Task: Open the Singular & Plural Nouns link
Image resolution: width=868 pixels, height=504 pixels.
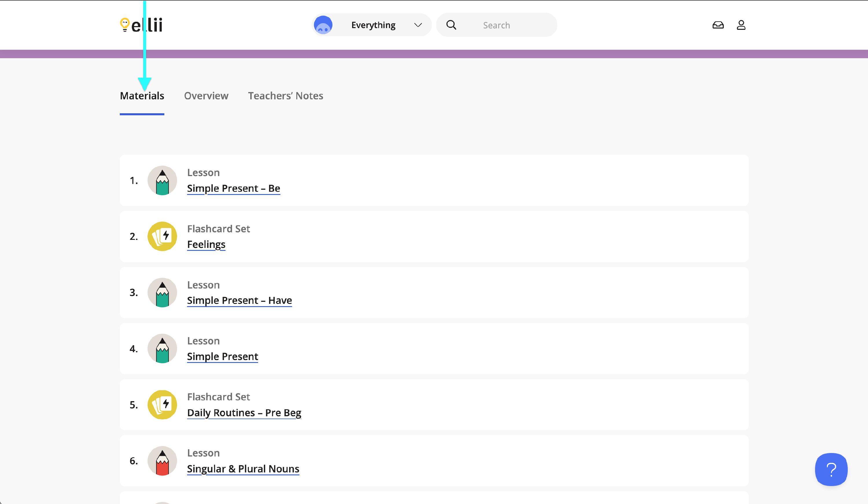Action: coord(243,469)
